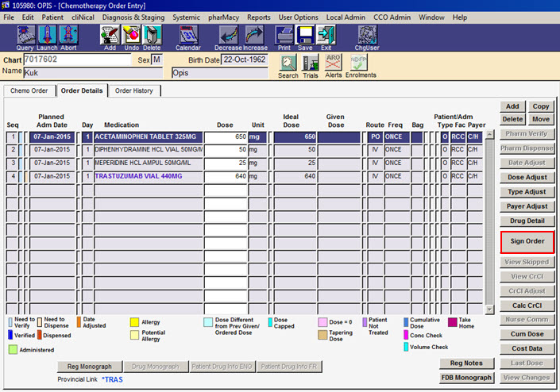
Task: Click the Move button
Action: click(x=541, y=119)
